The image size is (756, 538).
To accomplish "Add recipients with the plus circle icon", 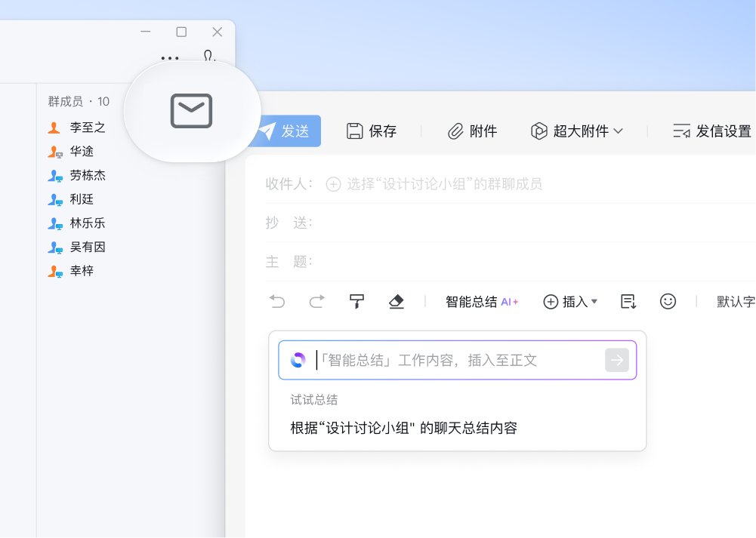I will (x=332, y=183).
